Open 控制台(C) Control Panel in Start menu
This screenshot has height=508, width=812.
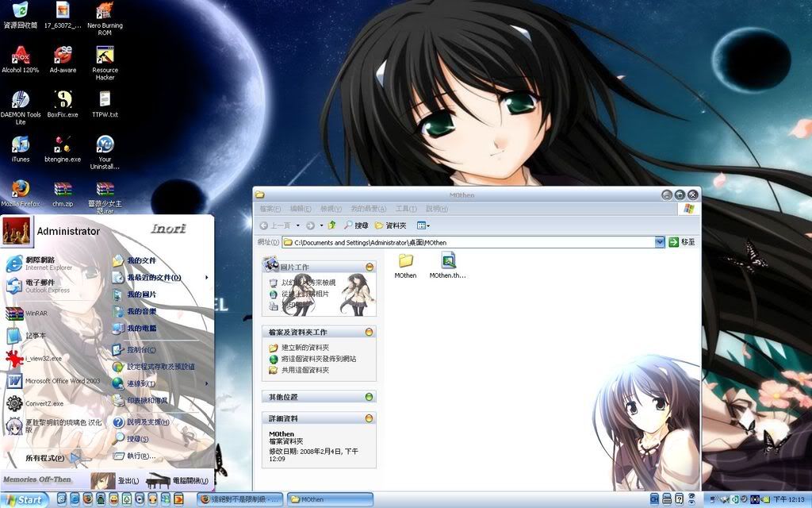135,350
